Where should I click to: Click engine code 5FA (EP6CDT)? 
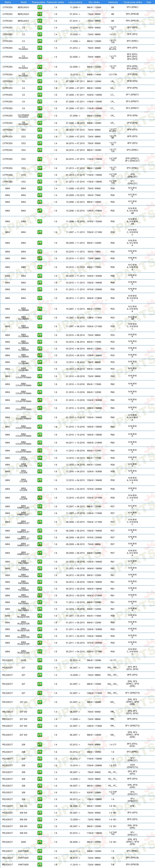(132, 792)
